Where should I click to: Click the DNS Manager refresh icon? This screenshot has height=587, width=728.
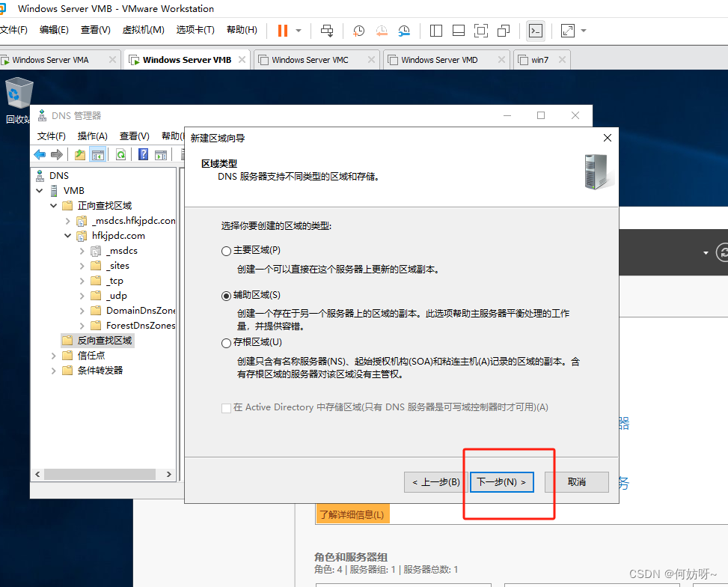point(120,155)
